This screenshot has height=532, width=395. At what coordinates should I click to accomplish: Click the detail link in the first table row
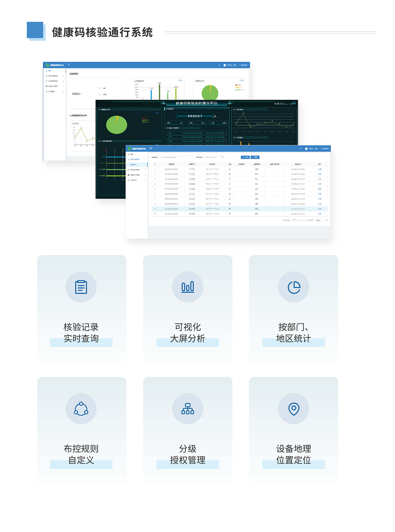(x=319, y=169)
